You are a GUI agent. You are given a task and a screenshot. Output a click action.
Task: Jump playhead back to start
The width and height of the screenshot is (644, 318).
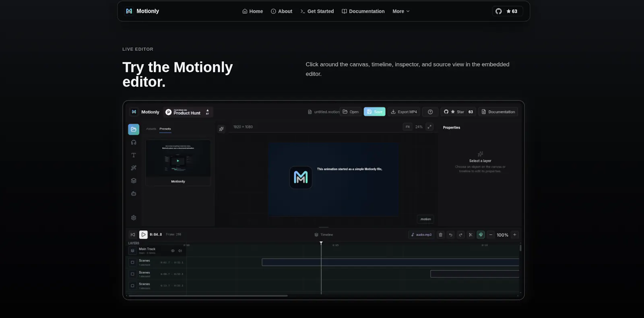133,235
